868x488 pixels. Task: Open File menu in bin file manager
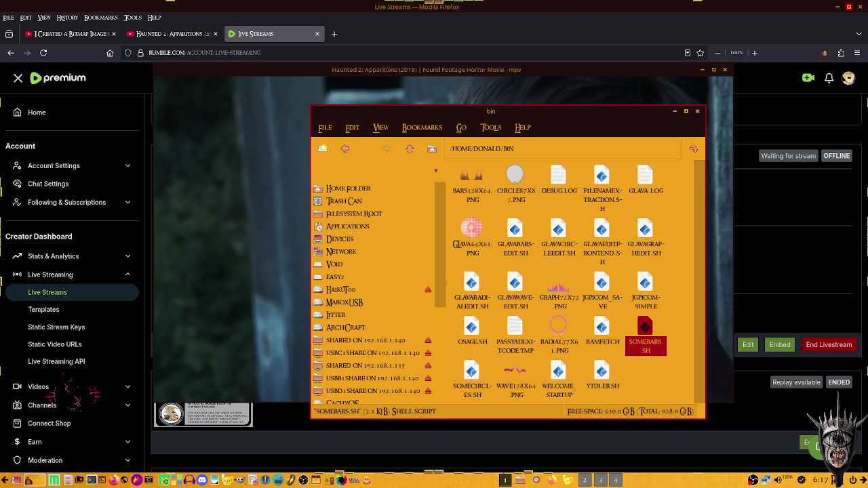(x=325, y=127)
